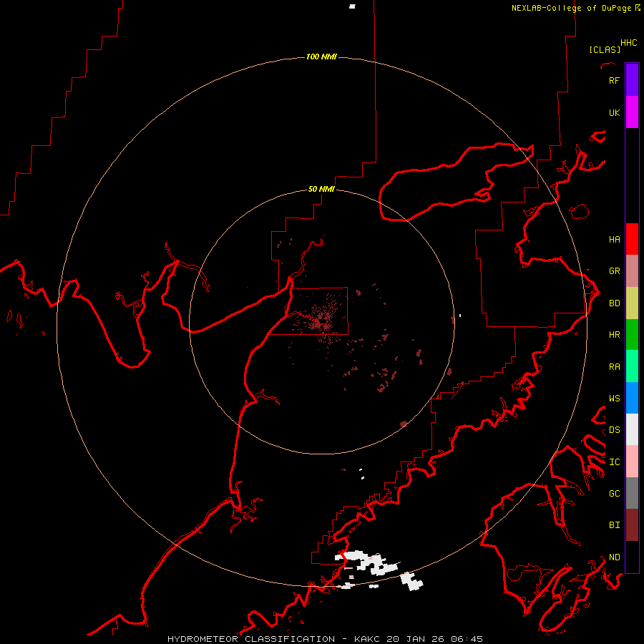Click the GC legend label
Screen dimensions: 644x644
click(x=614, y=494)
